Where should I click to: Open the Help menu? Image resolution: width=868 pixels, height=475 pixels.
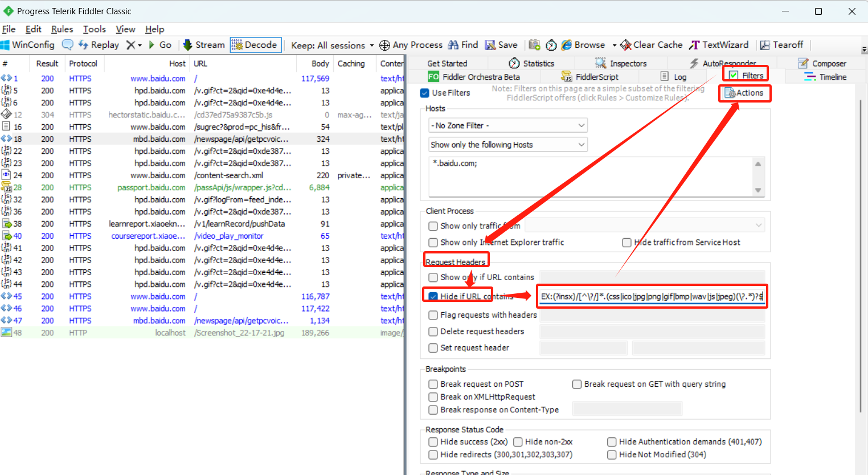(x=154, y=29)
